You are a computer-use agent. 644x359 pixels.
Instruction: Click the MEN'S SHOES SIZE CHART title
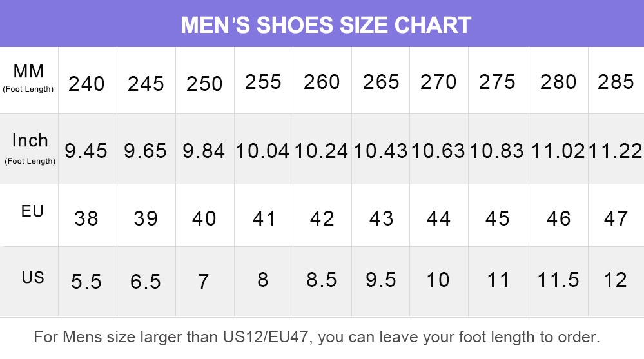326,25
